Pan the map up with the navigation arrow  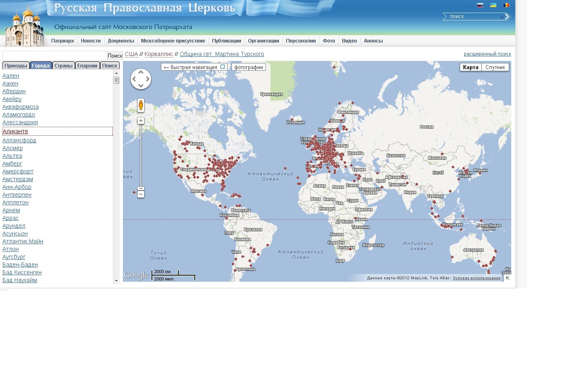pyautogui.click(x=141, y=72)
